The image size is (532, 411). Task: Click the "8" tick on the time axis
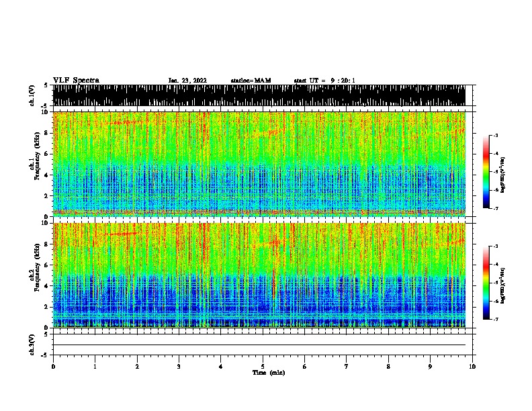pyautogui.click(x=388, y=367)
